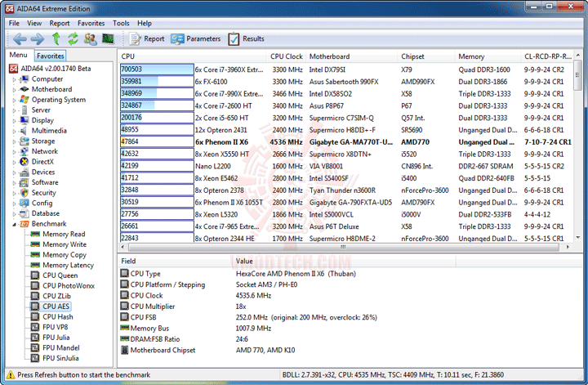588x385 pixels.
Task: Select the CPU ZLib benchmark icon
Action: click(x=35, y=296)
